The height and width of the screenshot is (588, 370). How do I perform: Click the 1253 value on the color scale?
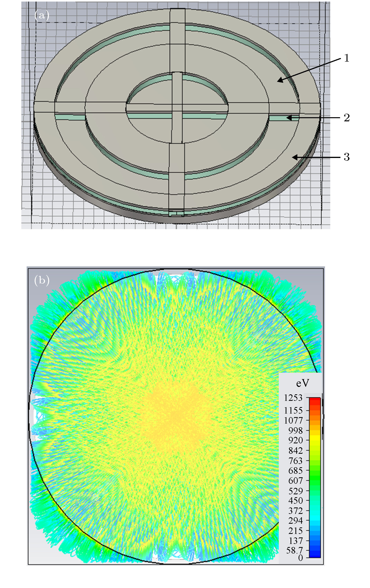tap(293, 398)
